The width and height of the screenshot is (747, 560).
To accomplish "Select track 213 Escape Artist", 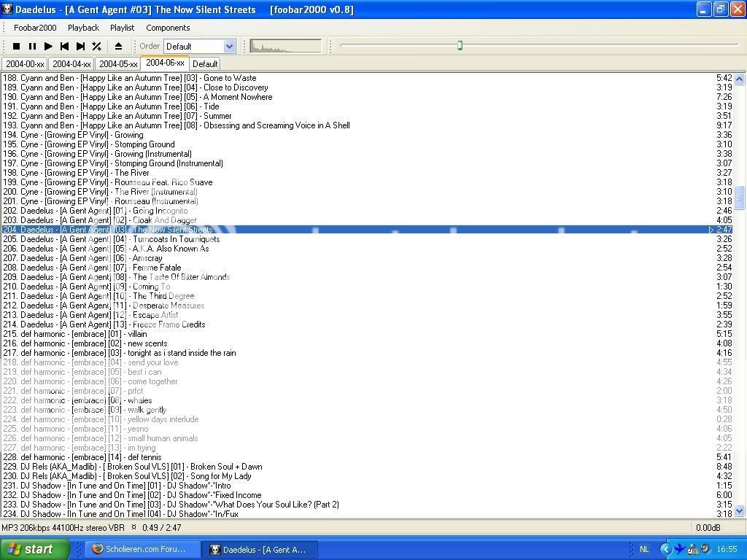I will pos(367,315).
